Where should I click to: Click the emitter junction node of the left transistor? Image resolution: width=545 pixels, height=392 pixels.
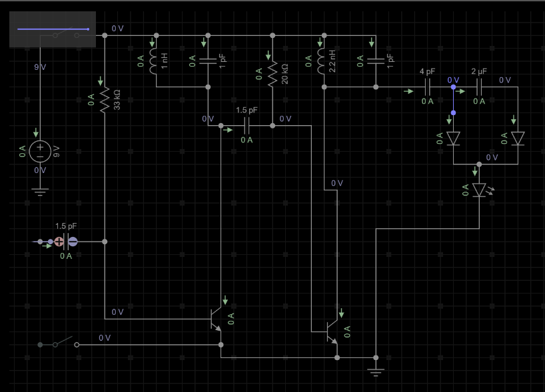click(x=221, y=345)
